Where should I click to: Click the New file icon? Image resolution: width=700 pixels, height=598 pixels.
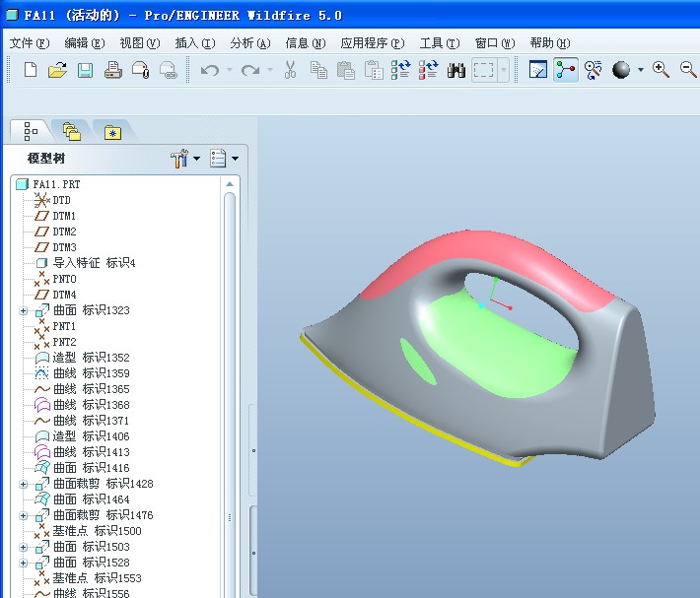click(x=31, y=70)
